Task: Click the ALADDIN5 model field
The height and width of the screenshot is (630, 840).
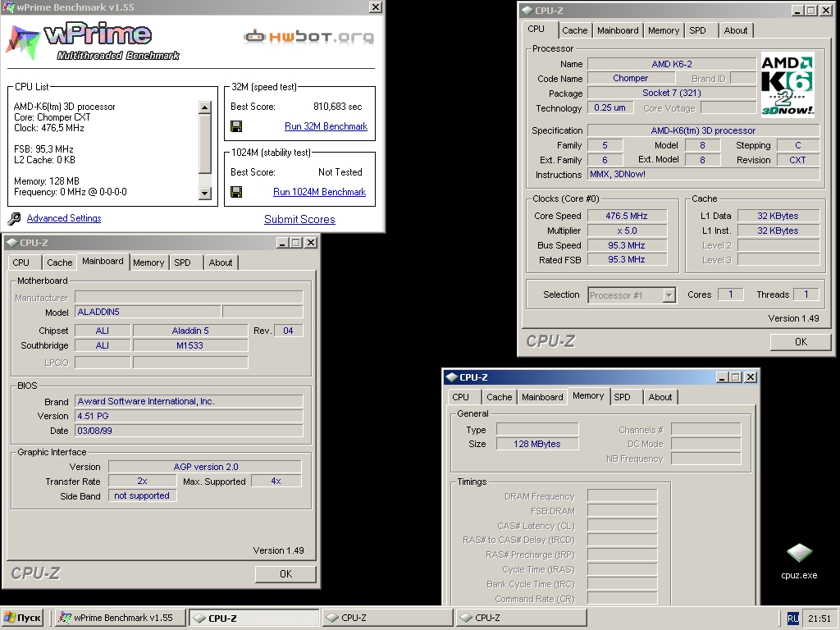Action: pyautogui.click(x=148, y=312)
